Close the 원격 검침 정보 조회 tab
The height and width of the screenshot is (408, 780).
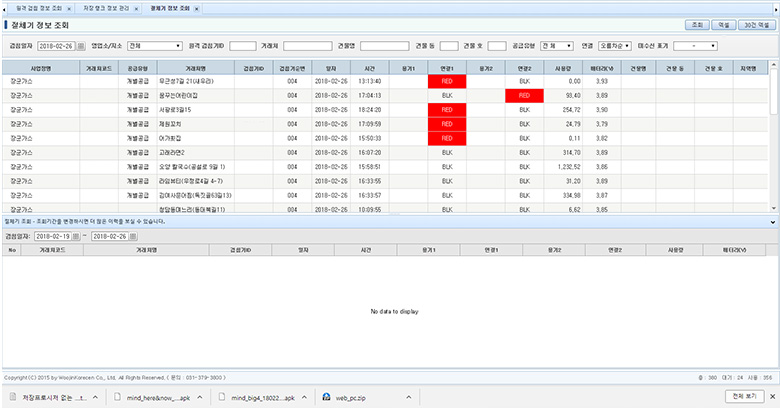[x=67, y=7]
